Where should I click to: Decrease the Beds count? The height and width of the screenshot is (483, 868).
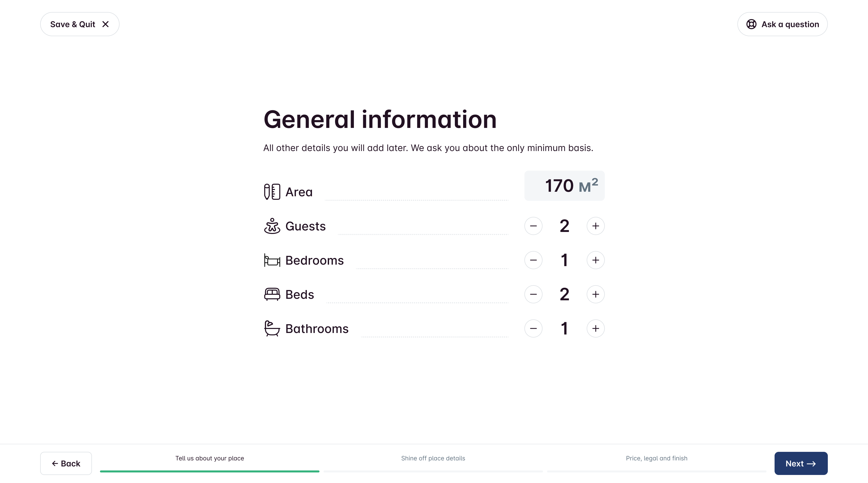tap(533, 294)
